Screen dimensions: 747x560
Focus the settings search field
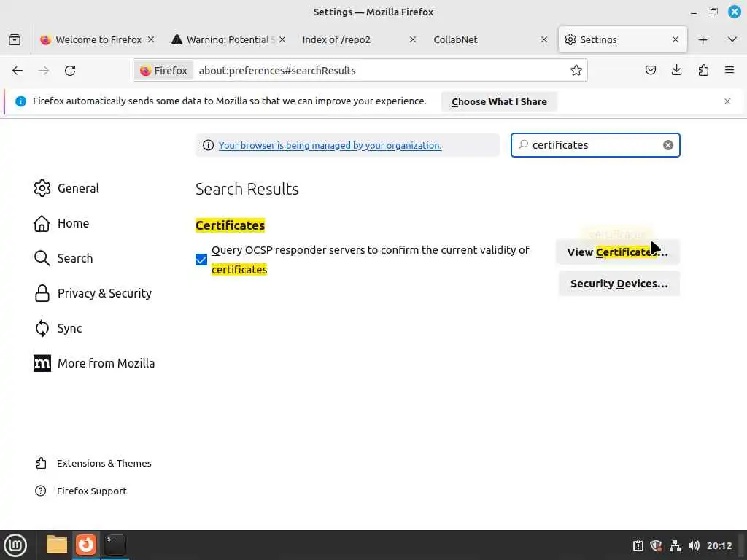click(595, 145)
